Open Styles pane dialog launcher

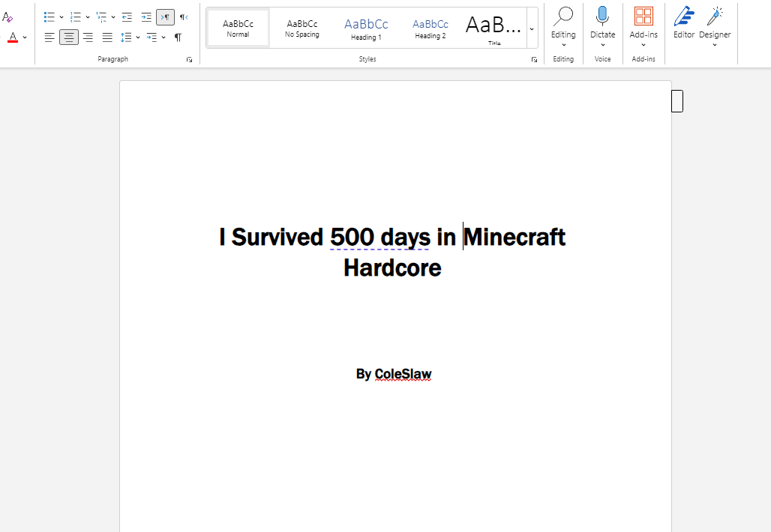(x=535, y=59)
